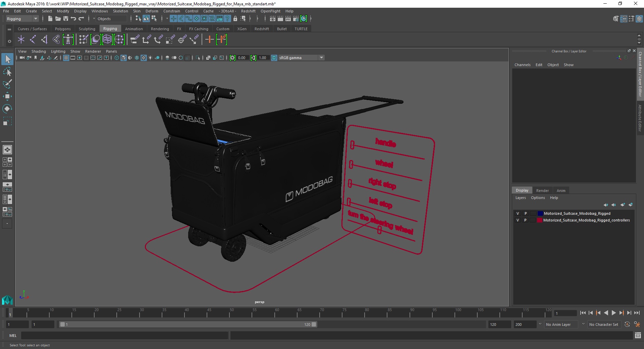Image resolution: width=644 pixels, height=349 pixels.
Task: Click the Undo arrow in the status line
Action: point(73,19)
